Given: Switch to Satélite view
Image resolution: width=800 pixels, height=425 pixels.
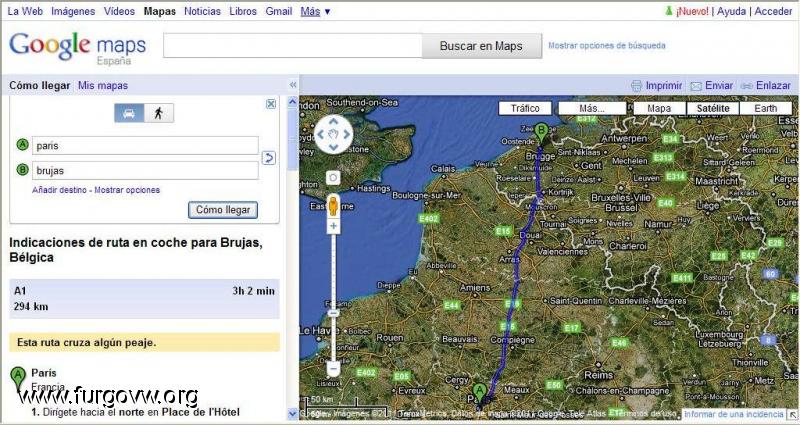Looking at the screenshot, I should 713,108.
